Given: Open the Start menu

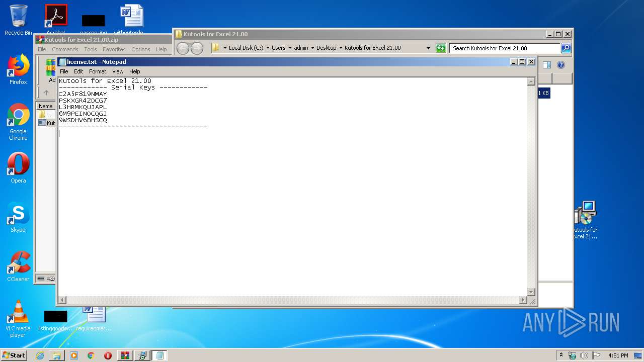Looking at the screenshot, I should 14,355.
